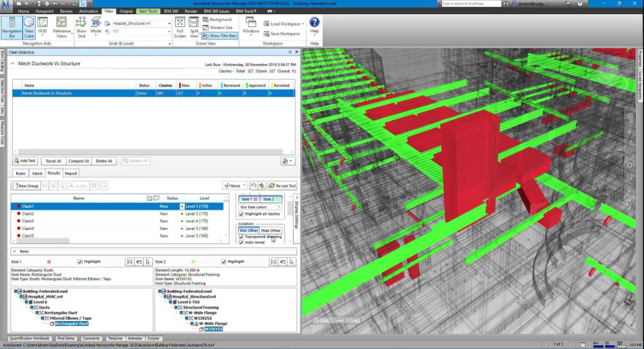Toggle Item 2 Highlight checkbox
The image size is (644, 349).
click(224, 262)
